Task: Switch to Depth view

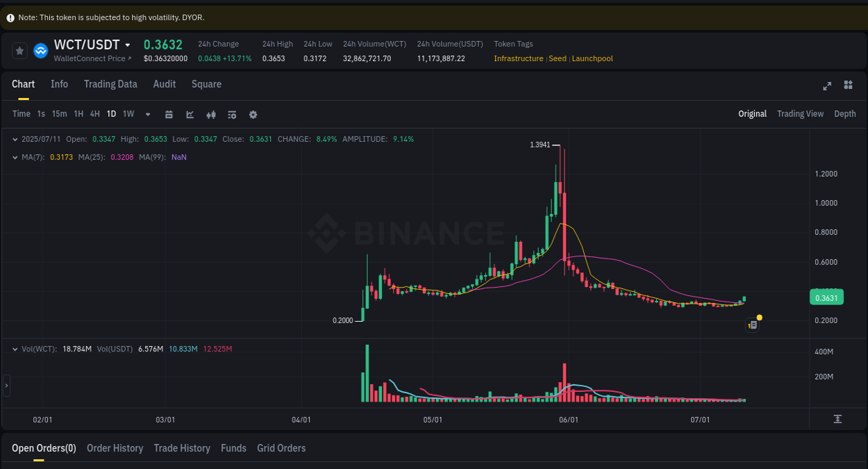Action: [844, 113]
